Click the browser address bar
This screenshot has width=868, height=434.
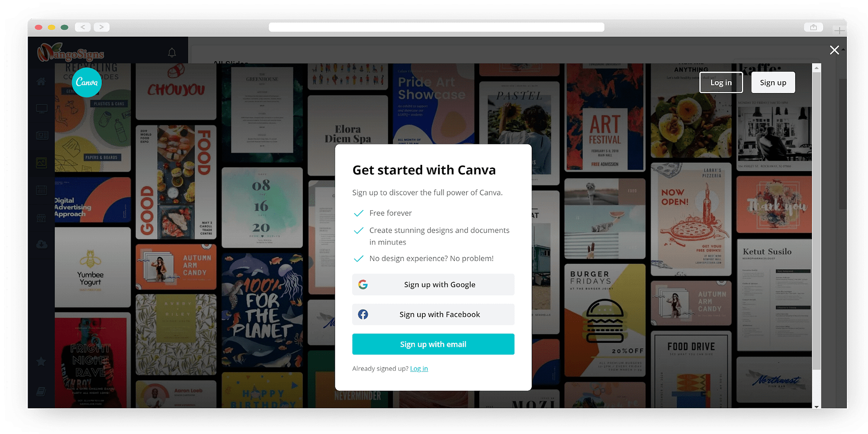(436, 27)
